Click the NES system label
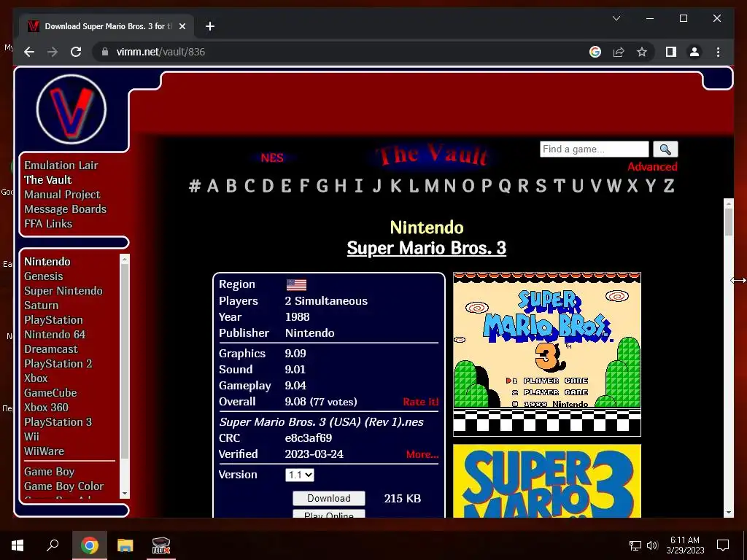 pyautogui.click(x=272, y=158)
